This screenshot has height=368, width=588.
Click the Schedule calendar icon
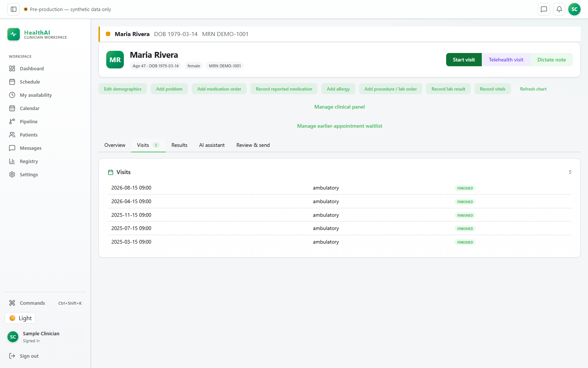[x=12, y=82]
